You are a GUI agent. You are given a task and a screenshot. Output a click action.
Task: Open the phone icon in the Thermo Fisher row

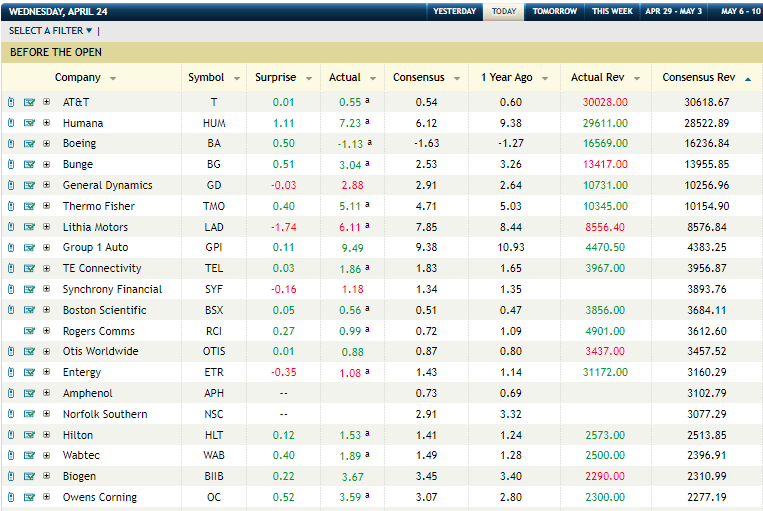[x=11, y=206]
